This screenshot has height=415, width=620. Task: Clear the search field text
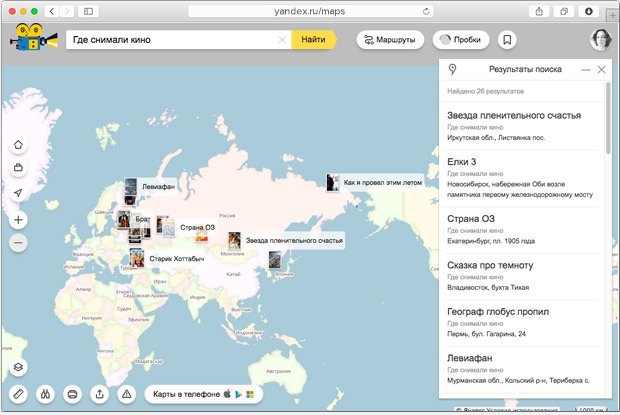point(282,40)
